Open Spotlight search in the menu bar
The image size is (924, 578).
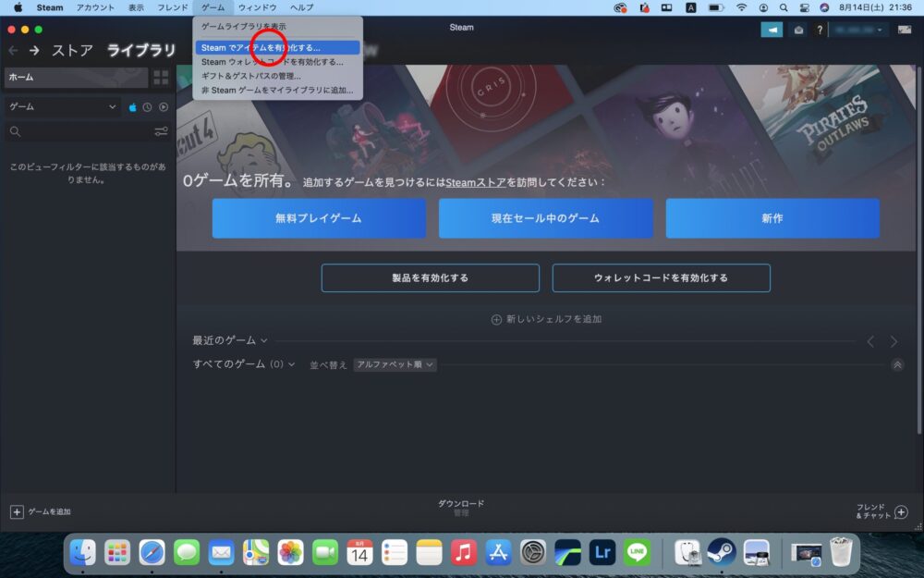point(784,7)
